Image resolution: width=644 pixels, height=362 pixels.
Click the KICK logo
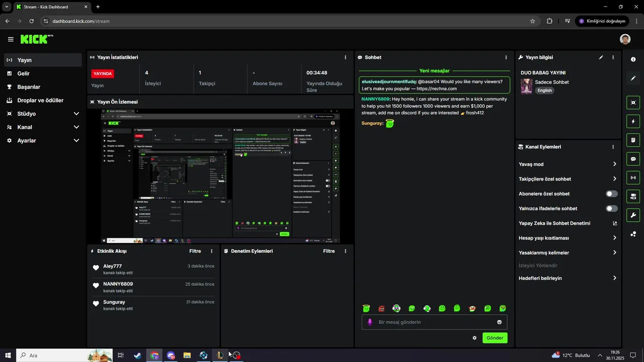pos(36,39)
